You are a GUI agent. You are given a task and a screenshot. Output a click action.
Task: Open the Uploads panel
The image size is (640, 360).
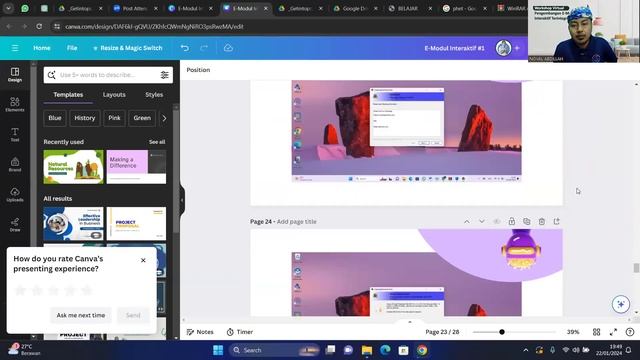(x=15, y=195)
